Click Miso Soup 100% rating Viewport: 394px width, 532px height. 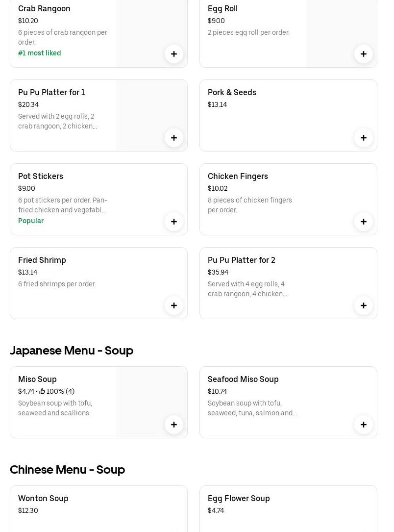57,391
